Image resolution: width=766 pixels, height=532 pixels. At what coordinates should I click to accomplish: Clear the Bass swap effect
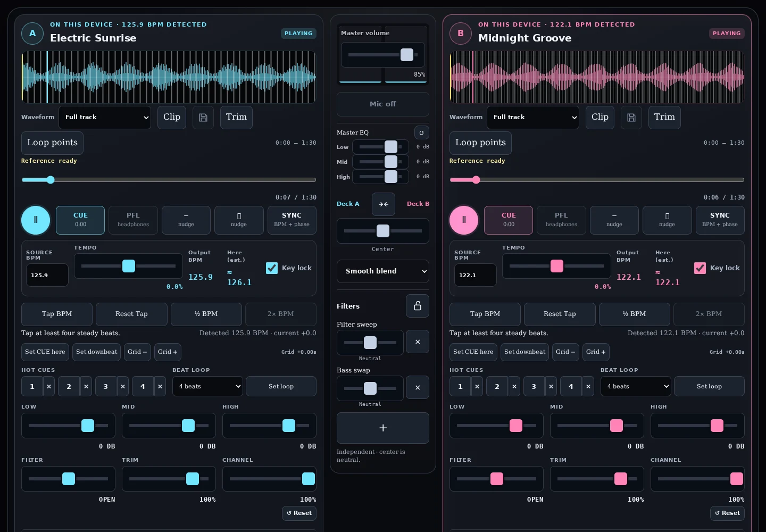point(418,388)
